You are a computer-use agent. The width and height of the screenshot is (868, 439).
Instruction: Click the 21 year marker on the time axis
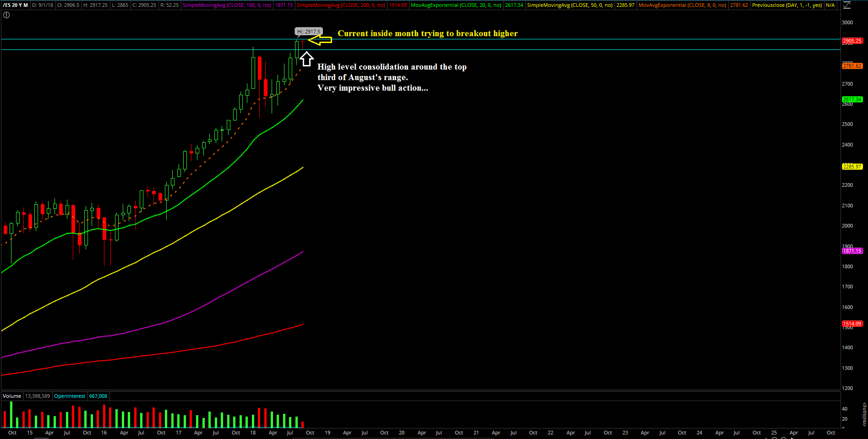pyautogui.click(x=476, y=433)
